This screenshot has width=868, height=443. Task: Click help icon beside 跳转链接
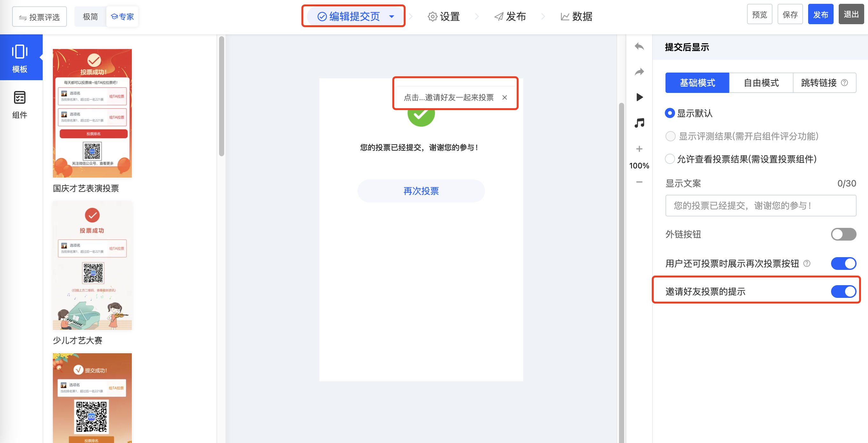pos(844,82)
